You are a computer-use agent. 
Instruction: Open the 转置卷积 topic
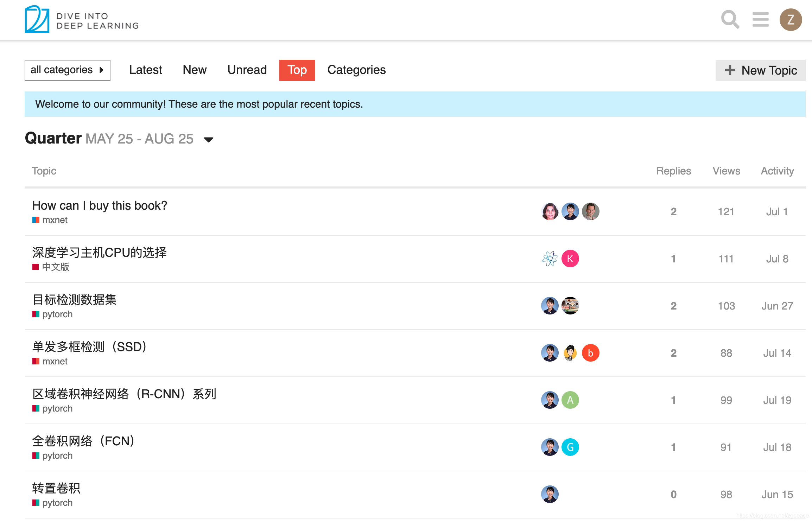[x=56, y=488]
